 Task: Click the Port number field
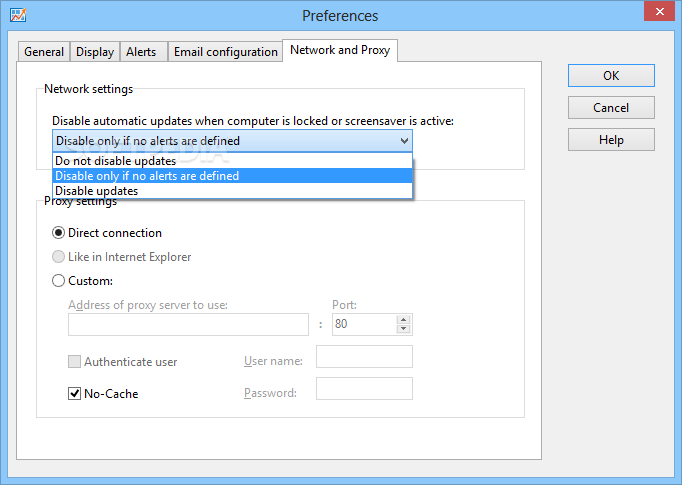(364, 324)
